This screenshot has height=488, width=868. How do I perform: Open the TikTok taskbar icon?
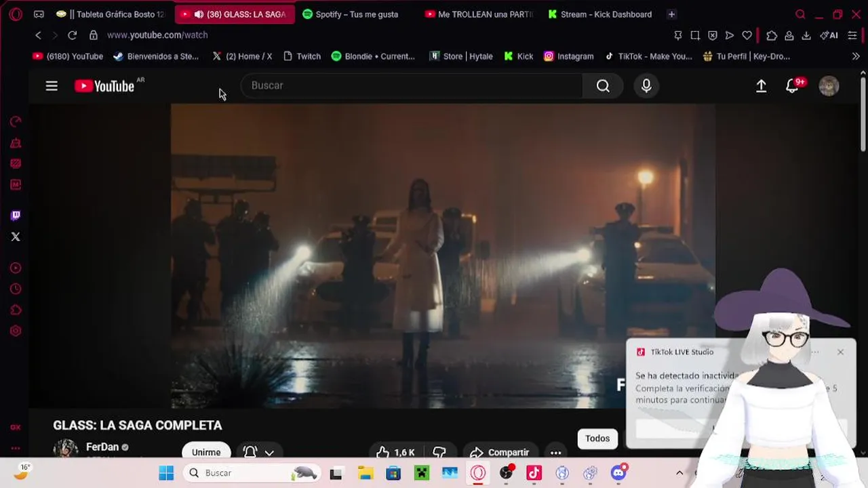(534, 473)
